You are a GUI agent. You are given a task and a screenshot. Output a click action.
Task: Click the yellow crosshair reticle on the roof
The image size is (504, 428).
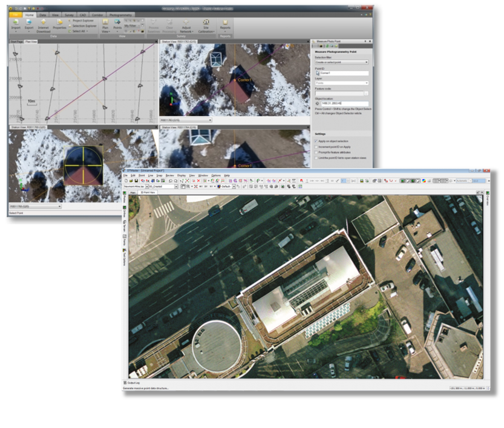(x=83, y=166)
